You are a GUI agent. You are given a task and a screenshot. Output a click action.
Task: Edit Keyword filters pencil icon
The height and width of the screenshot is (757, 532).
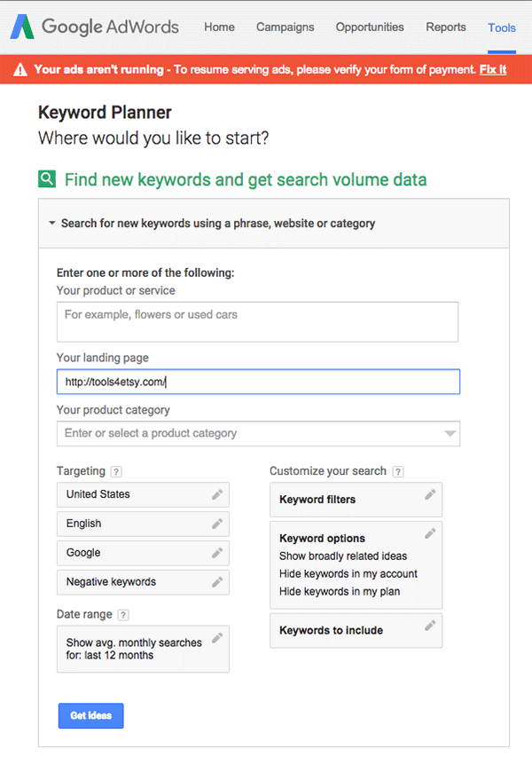(430, 494)
